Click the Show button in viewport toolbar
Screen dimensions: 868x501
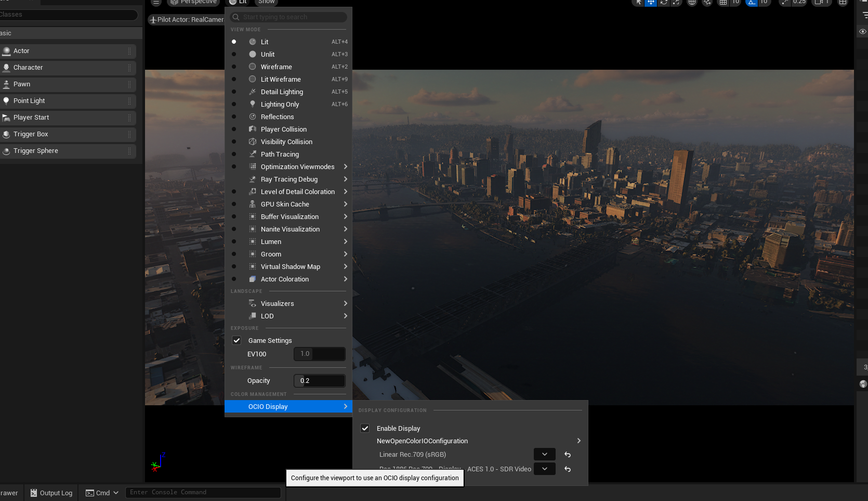pyautogui.click(x=267, y=2)
